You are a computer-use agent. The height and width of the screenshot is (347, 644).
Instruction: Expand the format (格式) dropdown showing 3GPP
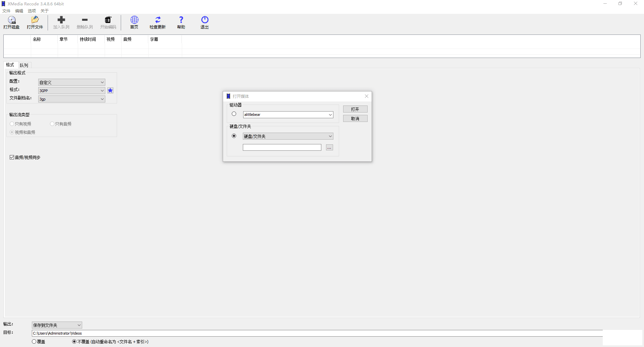click(x=72, y=91)
